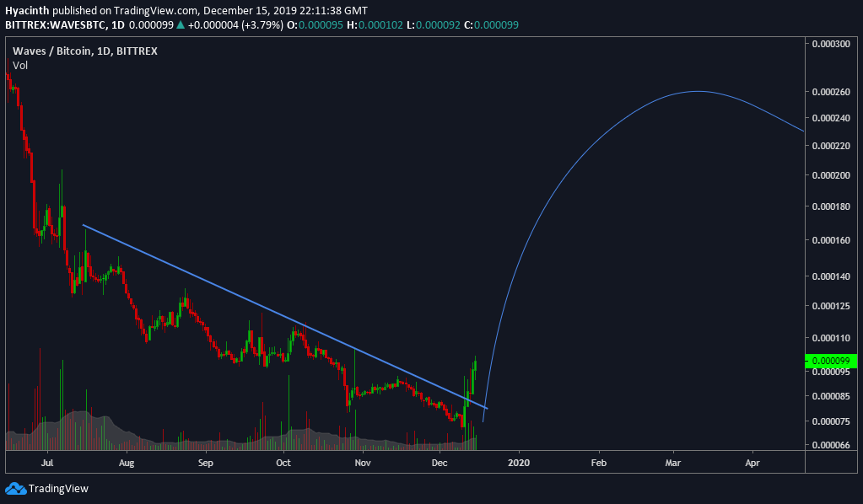Image resolution: width=863 pixels, height=504 pixels.
Task: Click the Oct time axis label
Action: (x=283, y=463)
